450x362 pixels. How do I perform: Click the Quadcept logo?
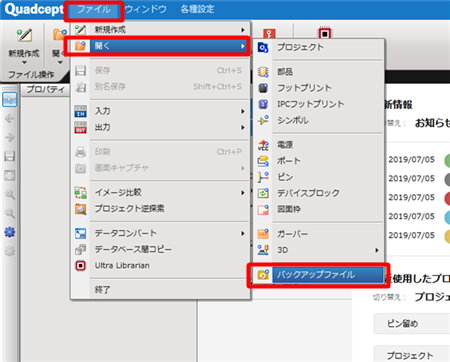point(33,9)
